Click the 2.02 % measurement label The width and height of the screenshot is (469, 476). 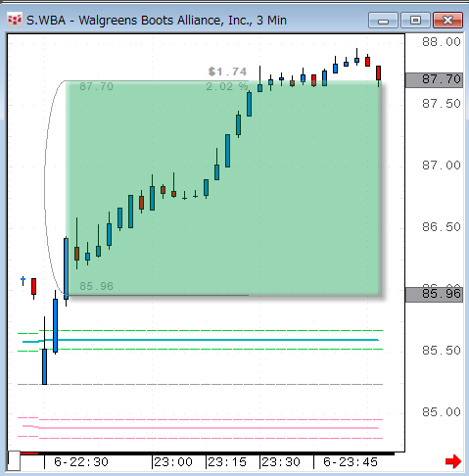tap(227, 86)
